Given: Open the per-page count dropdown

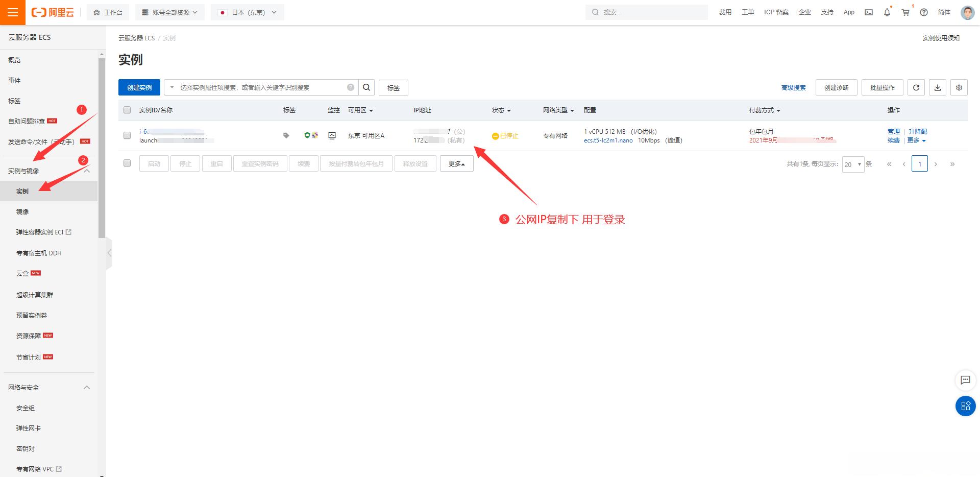Looking at the screenshot, I should 852,164.
